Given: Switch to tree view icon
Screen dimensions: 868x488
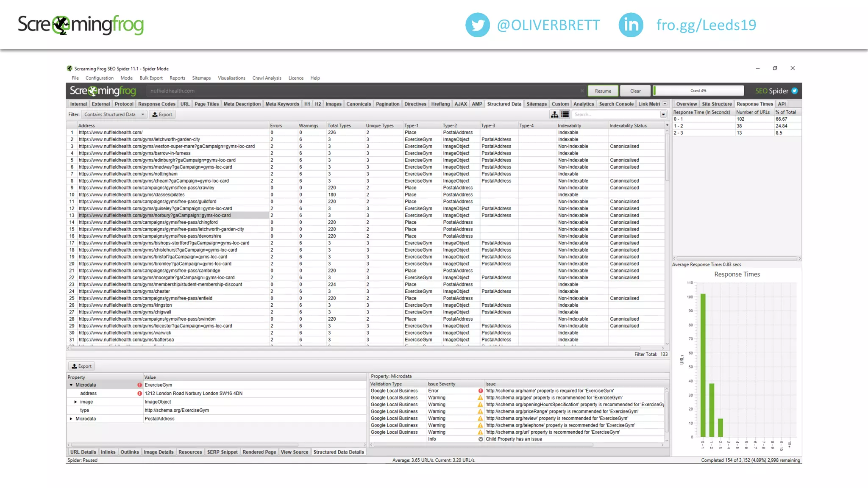Looking at the screenshot, I should pos(554,114).
